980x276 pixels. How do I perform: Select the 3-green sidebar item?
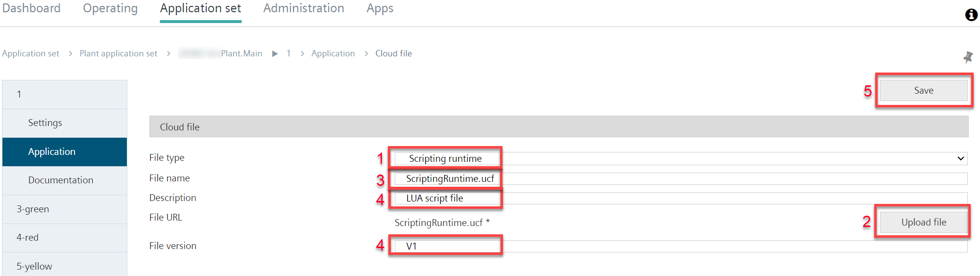point(65,209)
